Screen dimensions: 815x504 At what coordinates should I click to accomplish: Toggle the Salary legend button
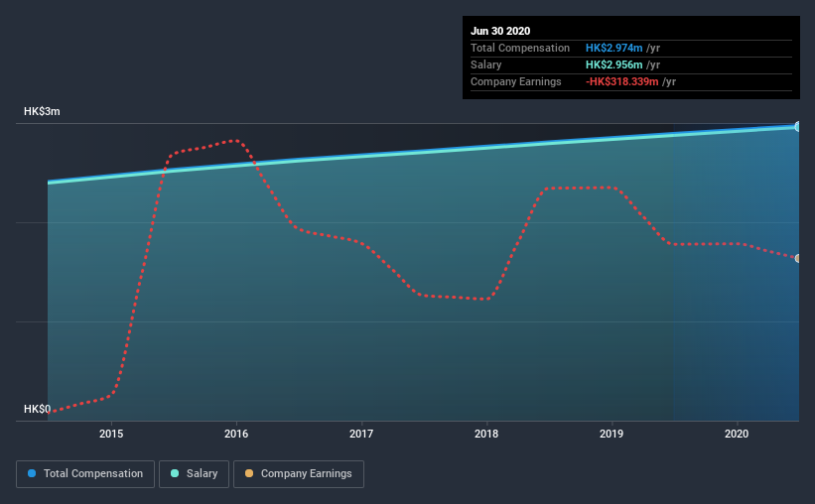[x=194, y=474]
